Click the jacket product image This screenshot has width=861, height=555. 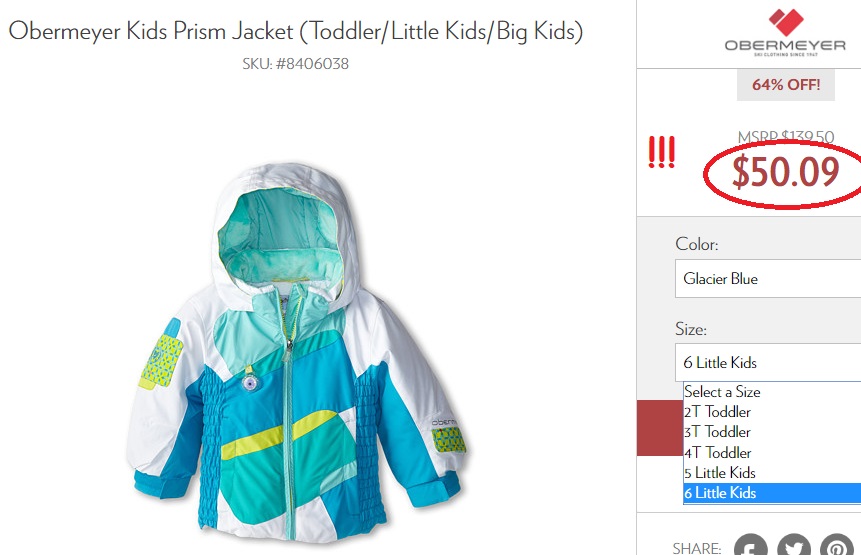(x=297, y=352)
